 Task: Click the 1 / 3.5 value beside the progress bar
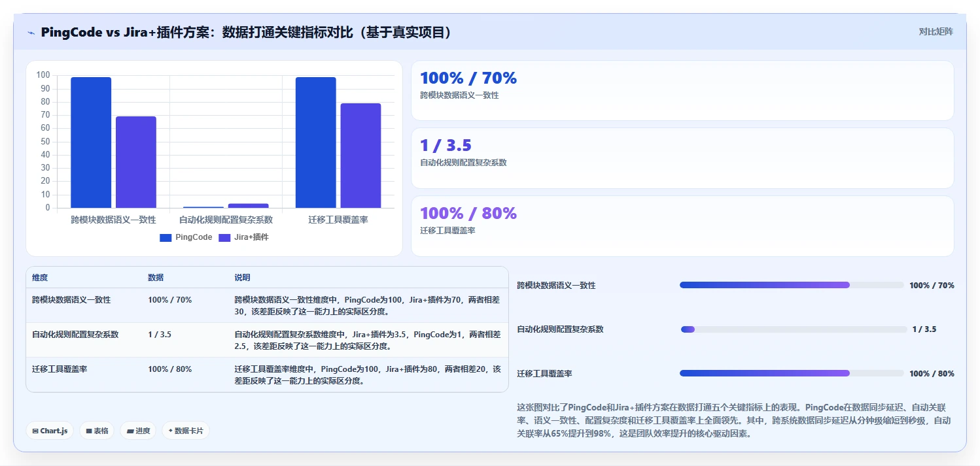pos(924,329)
